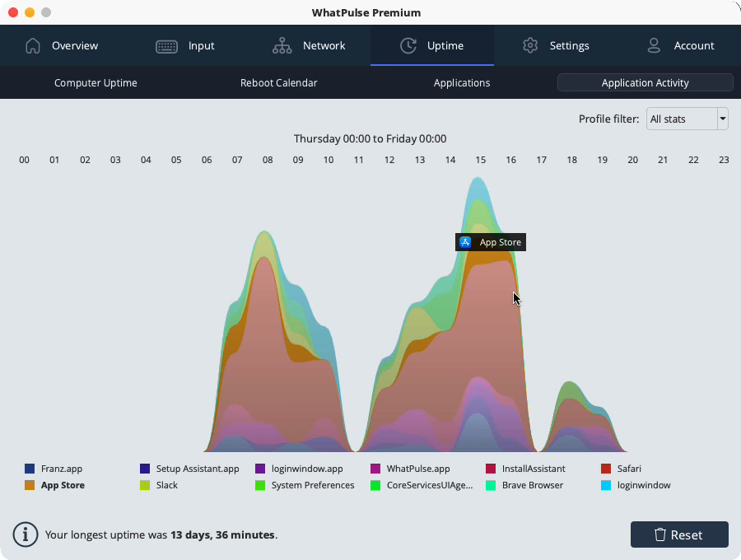Open the Reboot Calendar tab

pos(278,82)
